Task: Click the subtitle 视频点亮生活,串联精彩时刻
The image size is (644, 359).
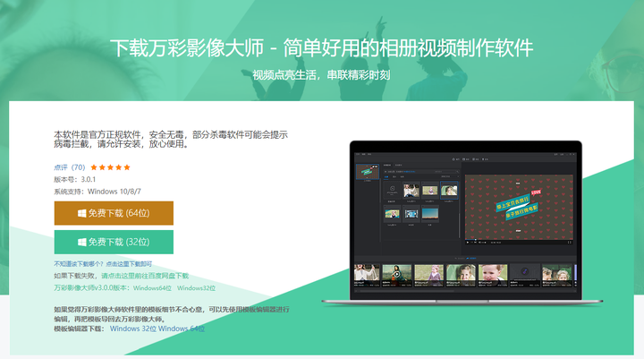Action: coord(321,75)
